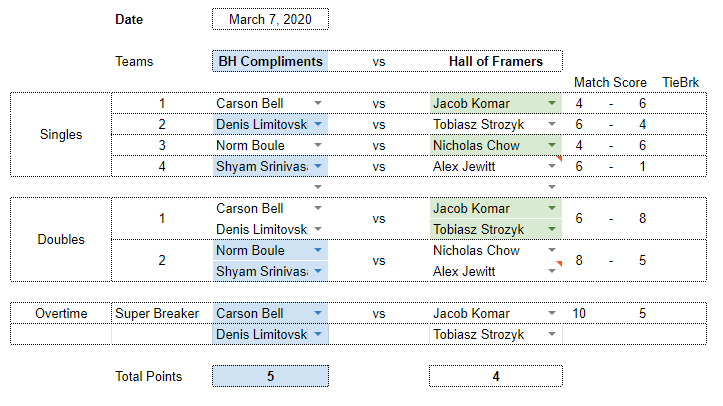Expand Super Breaker Carson Bell dropdown

point(318,313)
